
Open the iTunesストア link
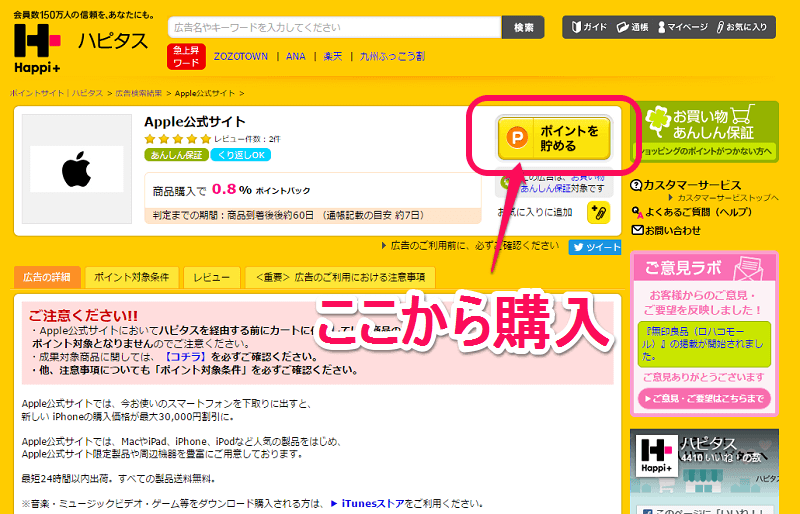click(x=372, y=504)
